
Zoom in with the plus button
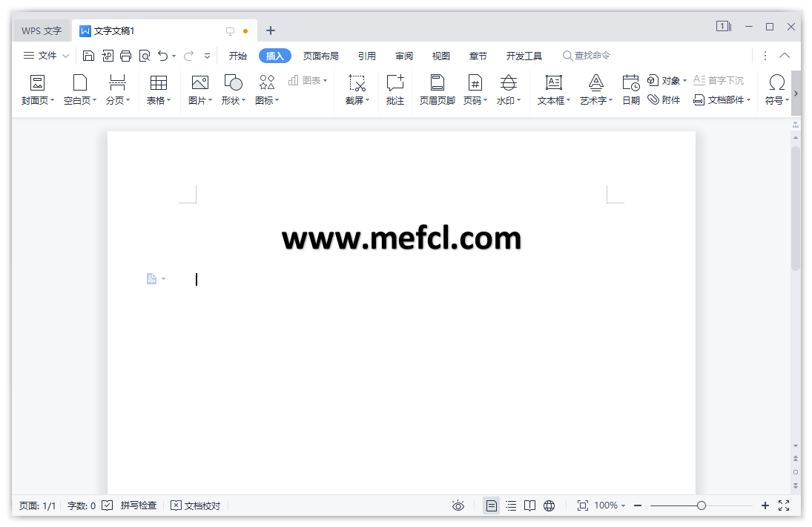point(765,505)
